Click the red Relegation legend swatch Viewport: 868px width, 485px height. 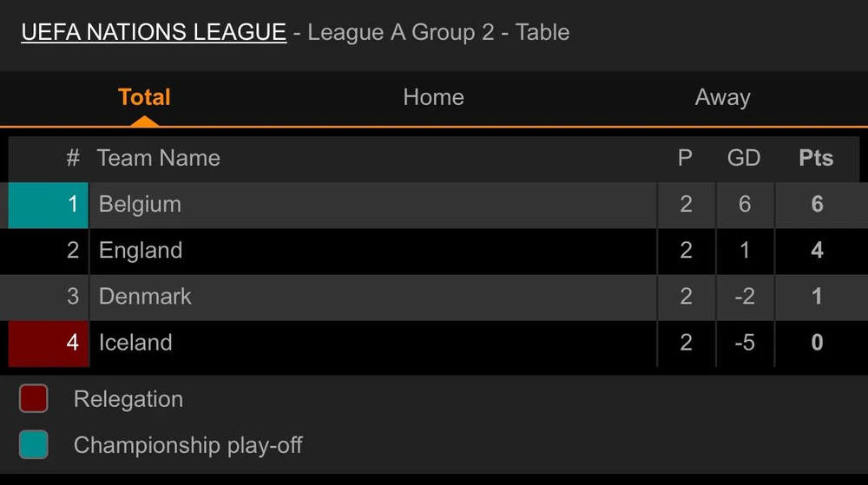coord(34,399)
